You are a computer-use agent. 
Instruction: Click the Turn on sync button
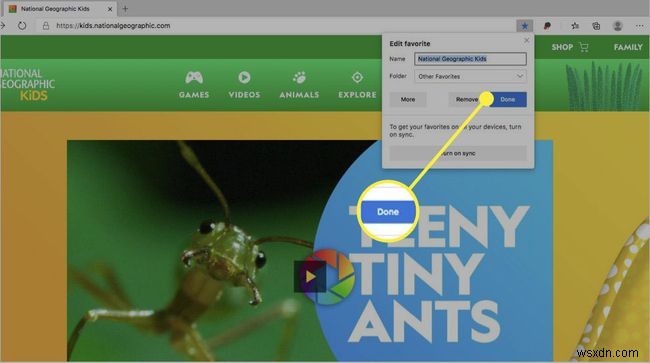coord(458,153)
